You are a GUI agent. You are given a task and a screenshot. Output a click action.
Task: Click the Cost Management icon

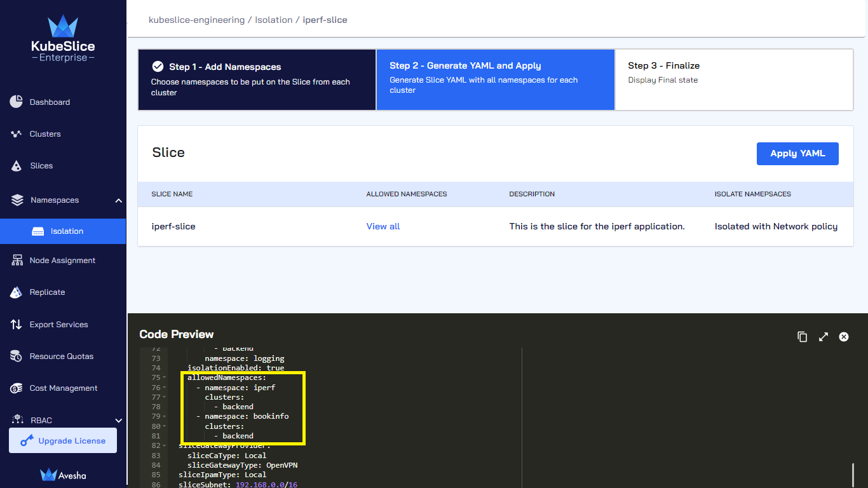17,388
